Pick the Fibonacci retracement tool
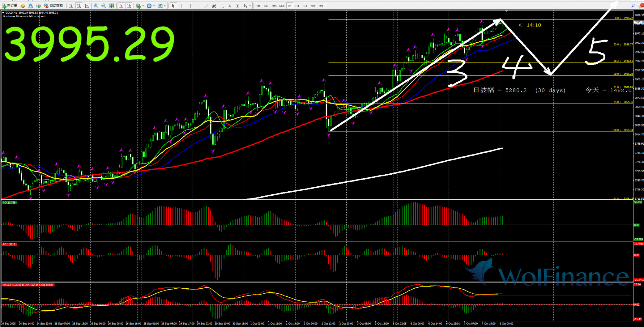 [222, 6]
